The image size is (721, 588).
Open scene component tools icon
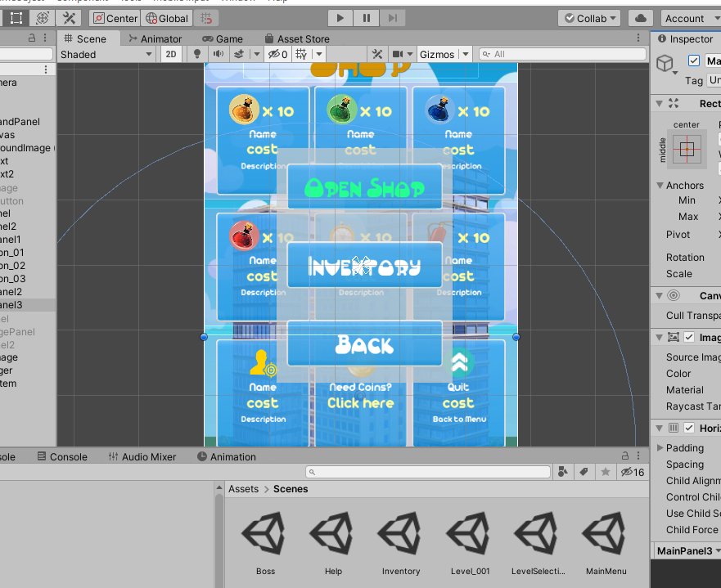(377, 54)
